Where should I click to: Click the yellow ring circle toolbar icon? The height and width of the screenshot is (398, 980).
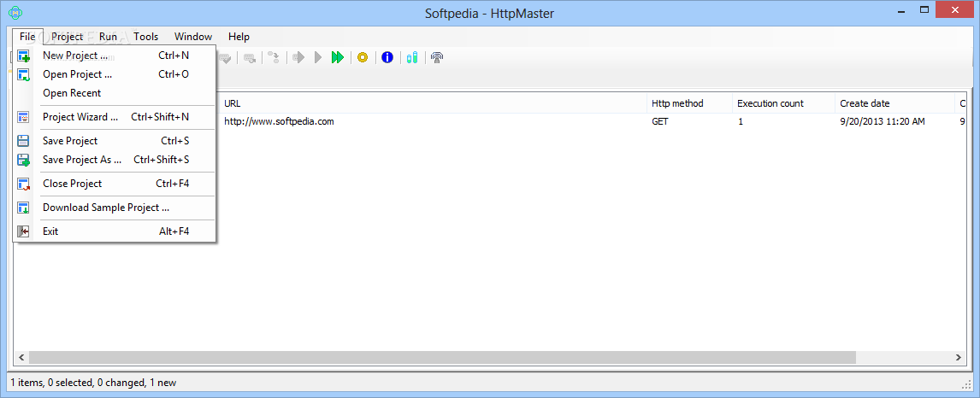point(363,57)
